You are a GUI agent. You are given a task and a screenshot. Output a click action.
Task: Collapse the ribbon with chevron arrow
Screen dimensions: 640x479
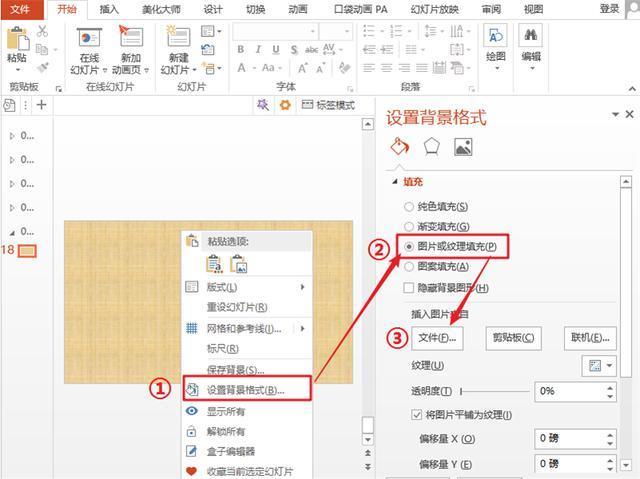point(632,88)
